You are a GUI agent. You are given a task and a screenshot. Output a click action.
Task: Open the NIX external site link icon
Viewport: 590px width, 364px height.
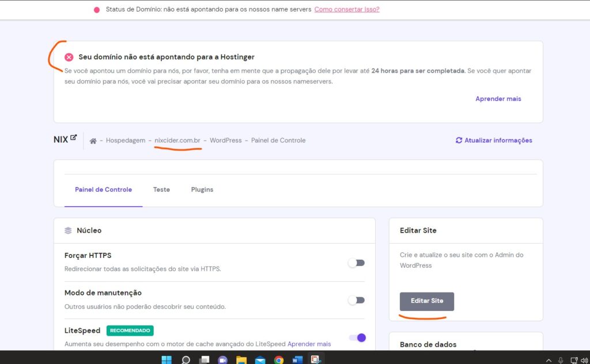tap(73, 138)
